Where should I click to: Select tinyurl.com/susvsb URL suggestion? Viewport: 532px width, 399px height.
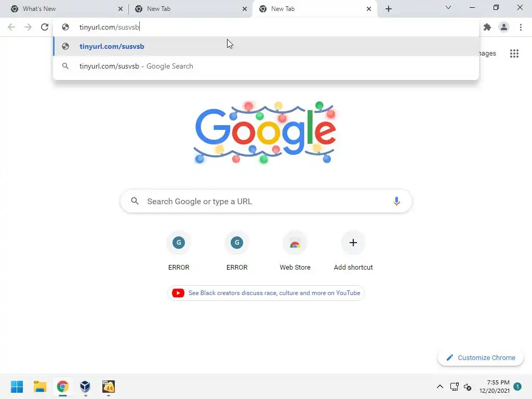click(x=266, y=46)
